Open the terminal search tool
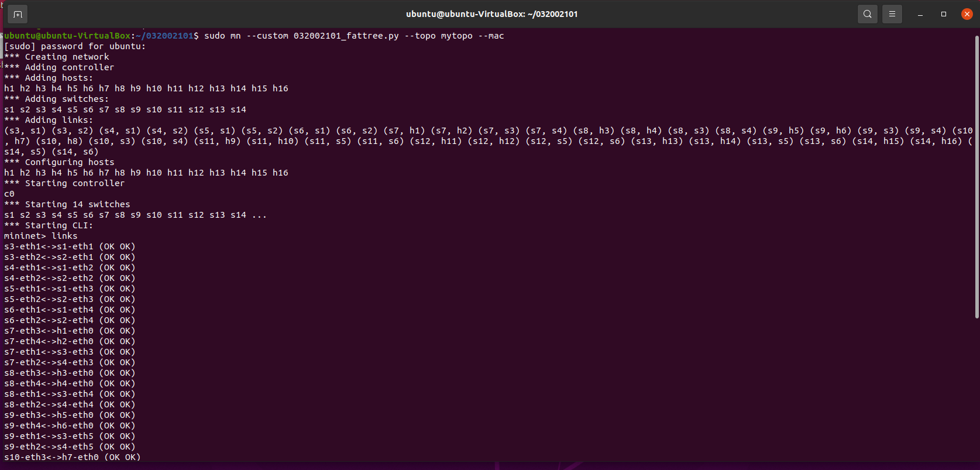 pos(868,14)
